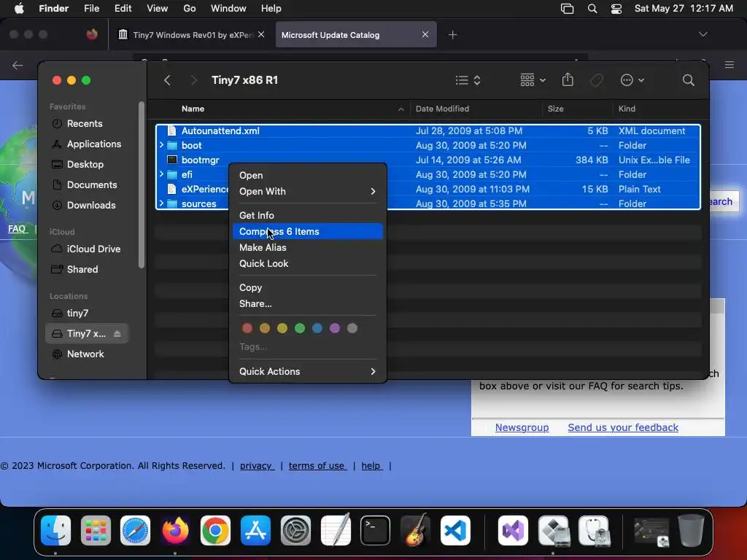Open the list view switcher in Finder toolbar
The width and height of the screenshot is (747, 560).
coord(468,80)
